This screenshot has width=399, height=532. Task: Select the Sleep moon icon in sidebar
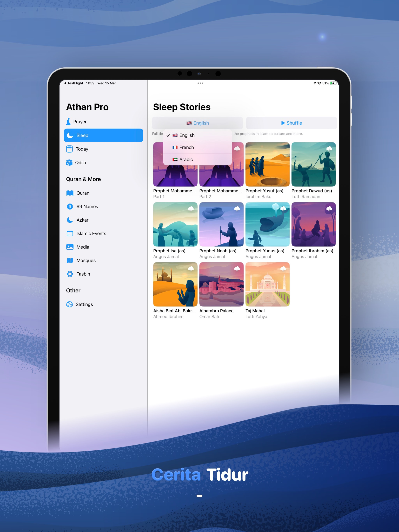(70, 135)
